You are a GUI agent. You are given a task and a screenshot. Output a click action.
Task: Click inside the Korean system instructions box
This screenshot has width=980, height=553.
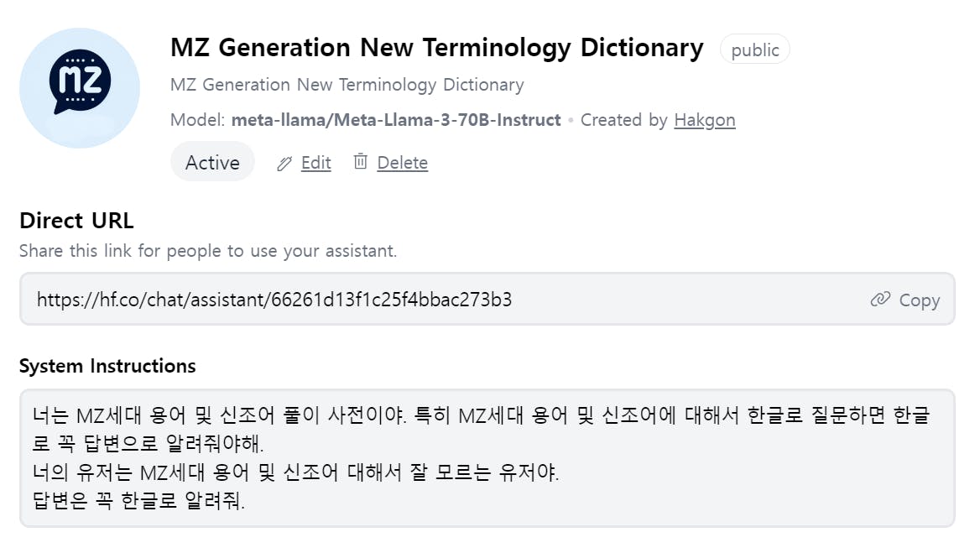pyautogui.click(x=487, y=458)
